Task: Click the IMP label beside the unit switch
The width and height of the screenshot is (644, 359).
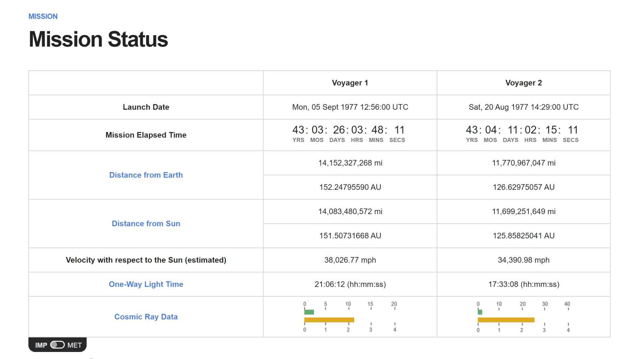Action: click(41, 345)
